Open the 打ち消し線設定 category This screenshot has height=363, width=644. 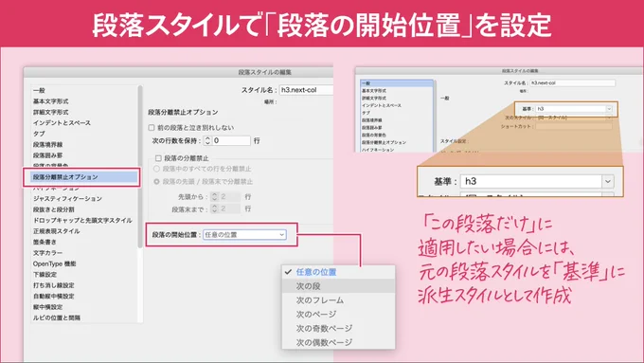(x=54, y=285)
